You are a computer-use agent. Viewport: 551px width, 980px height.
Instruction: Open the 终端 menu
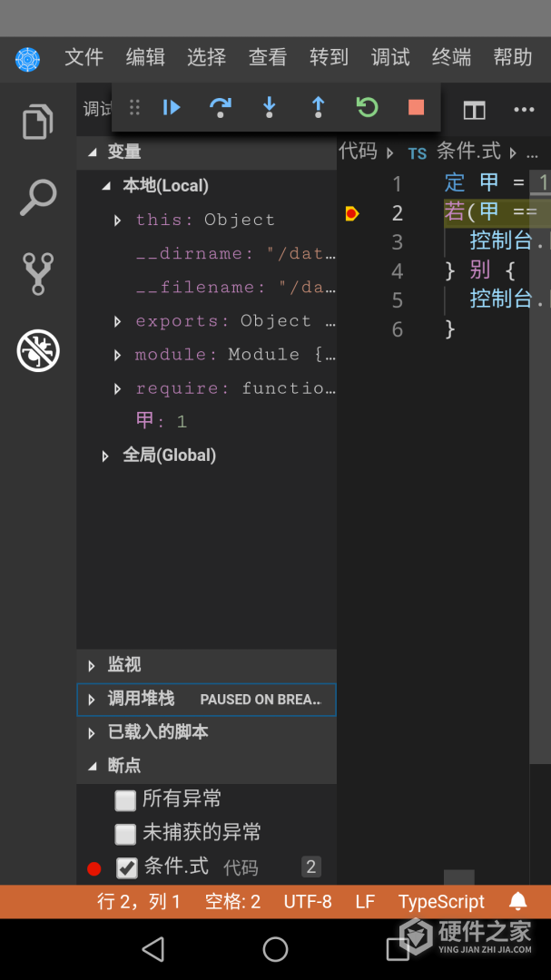tap(451, 57)
